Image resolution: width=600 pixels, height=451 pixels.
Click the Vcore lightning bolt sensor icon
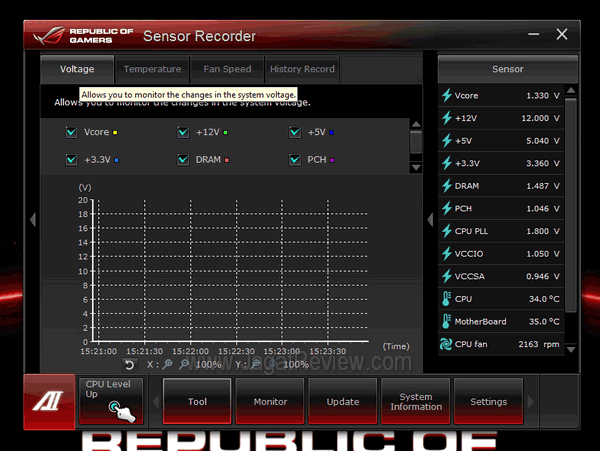447,95
